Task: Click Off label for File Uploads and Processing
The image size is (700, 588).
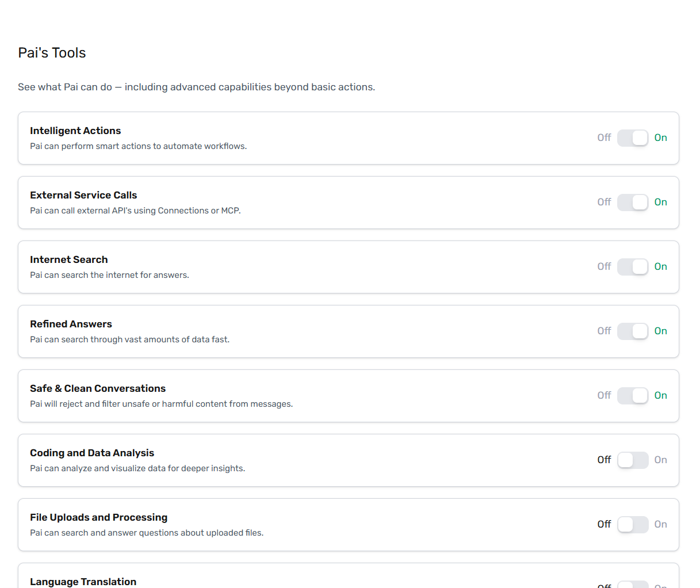Action: 604,524
